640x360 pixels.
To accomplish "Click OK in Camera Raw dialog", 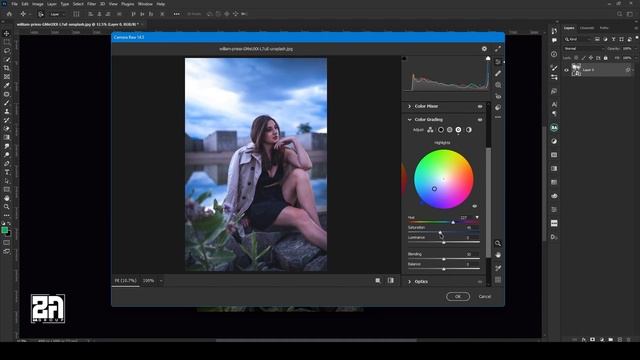I will click(458, 297).
